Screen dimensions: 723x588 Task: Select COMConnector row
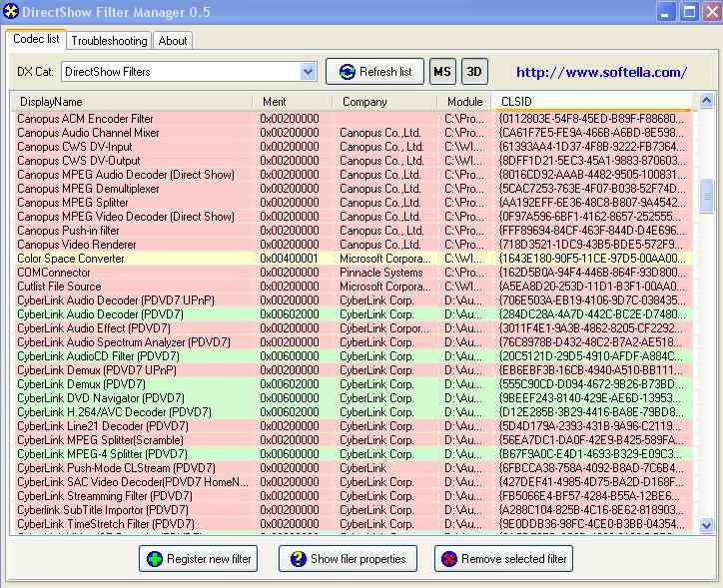[352, 273]
